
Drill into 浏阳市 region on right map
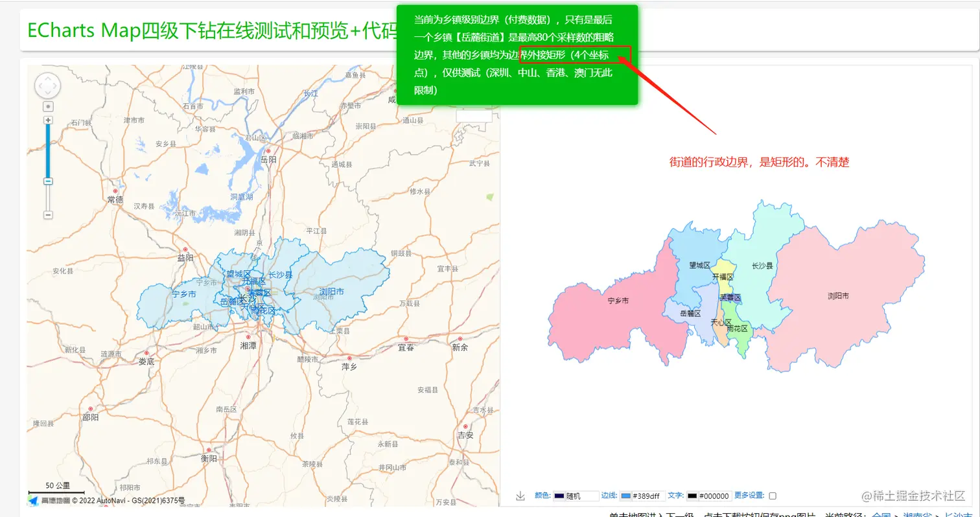[x=838, y=295]
